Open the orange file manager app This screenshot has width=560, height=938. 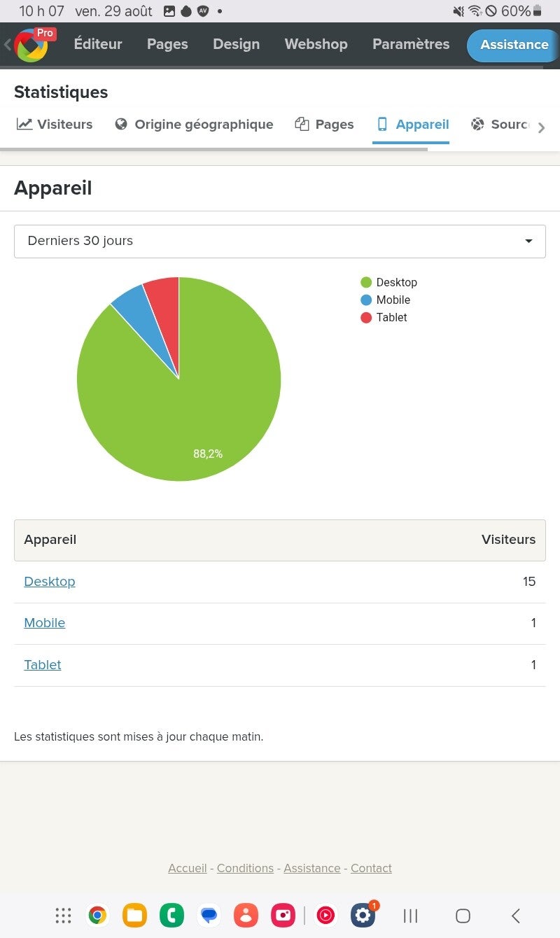click(134, 916)
